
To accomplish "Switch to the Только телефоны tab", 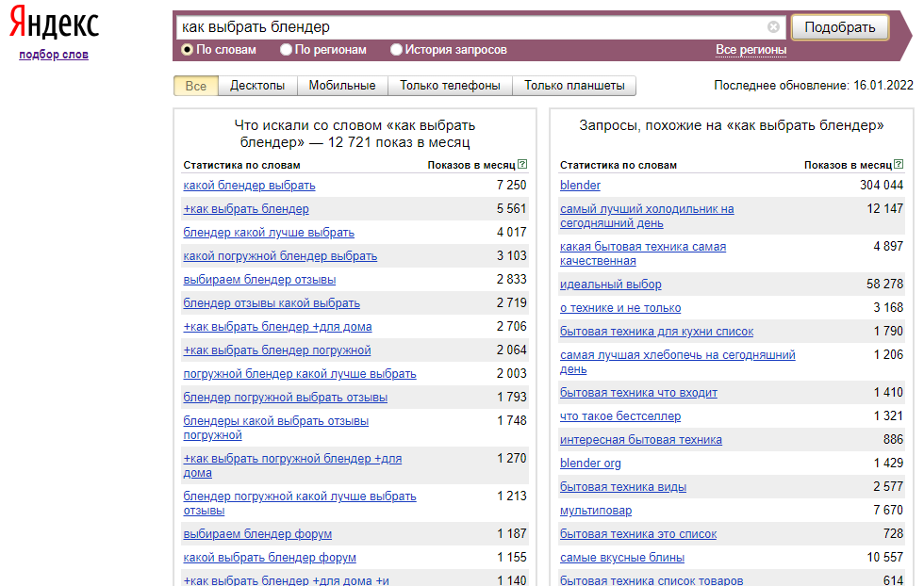I will coord(451,86).
